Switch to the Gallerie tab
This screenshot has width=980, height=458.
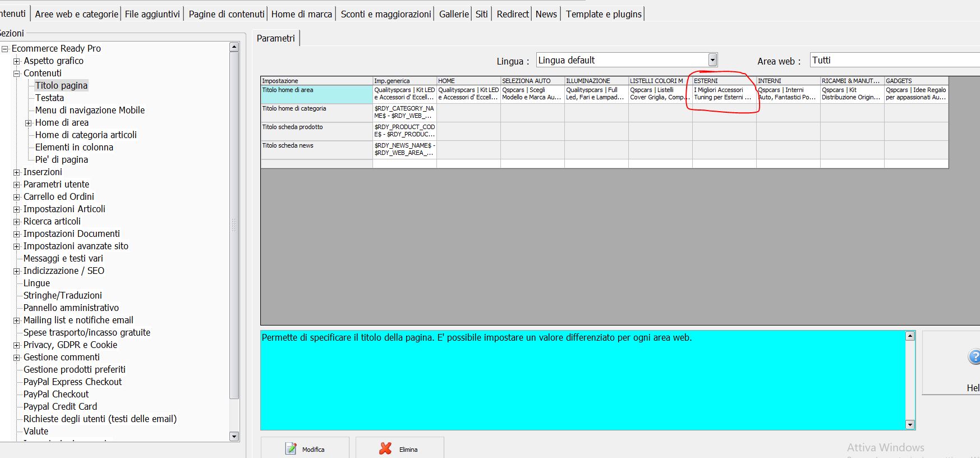[454, 14]
